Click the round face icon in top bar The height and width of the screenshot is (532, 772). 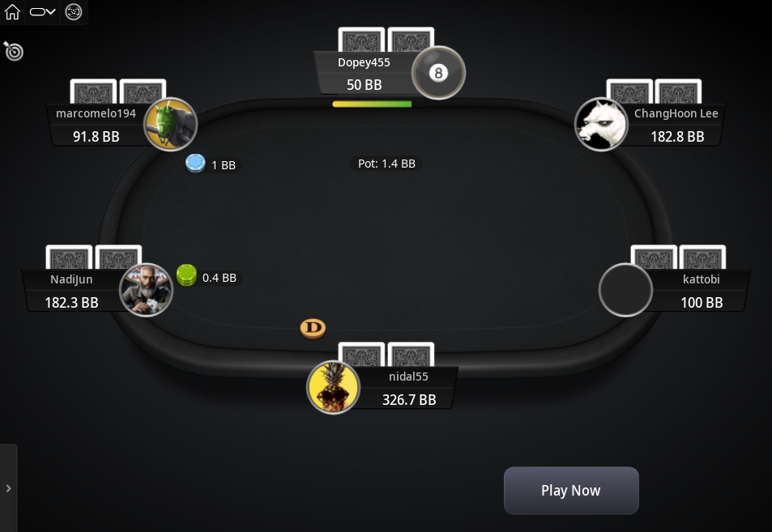tap(74, 12)
